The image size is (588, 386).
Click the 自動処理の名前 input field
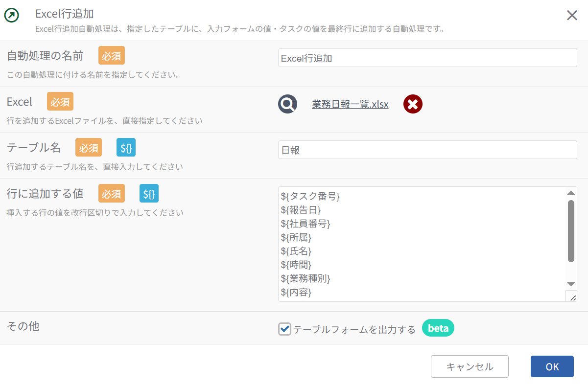point(427,58)
